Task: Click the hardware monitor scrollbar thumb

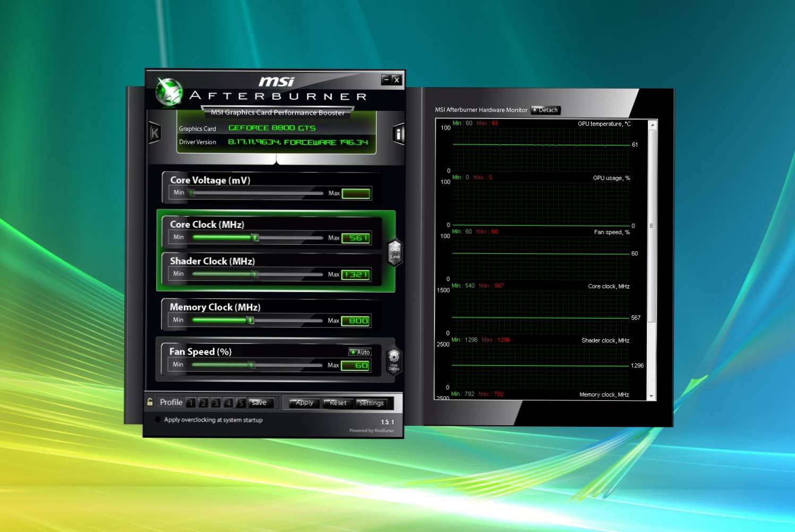Action: click(652, 226)
